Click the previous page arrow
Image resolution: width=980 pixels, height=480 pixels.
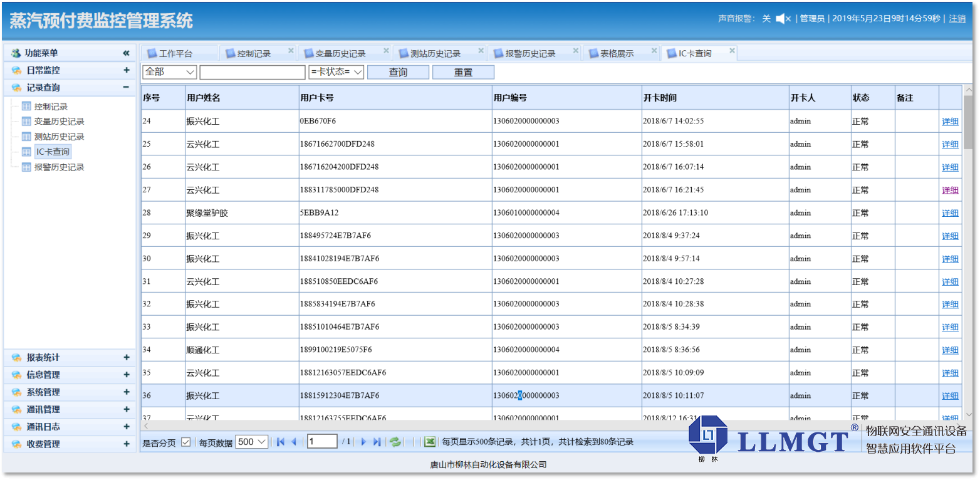[294, 442]
